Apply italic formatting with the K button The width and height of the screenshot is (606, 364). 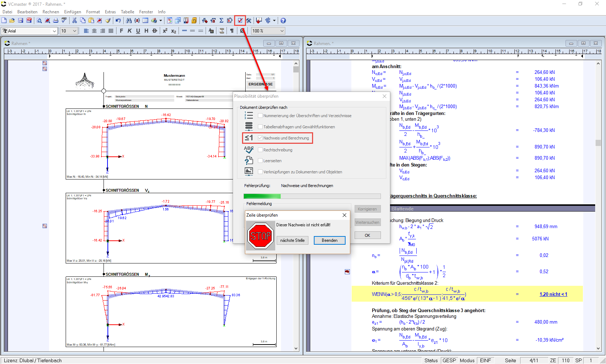tap(130, 31)
